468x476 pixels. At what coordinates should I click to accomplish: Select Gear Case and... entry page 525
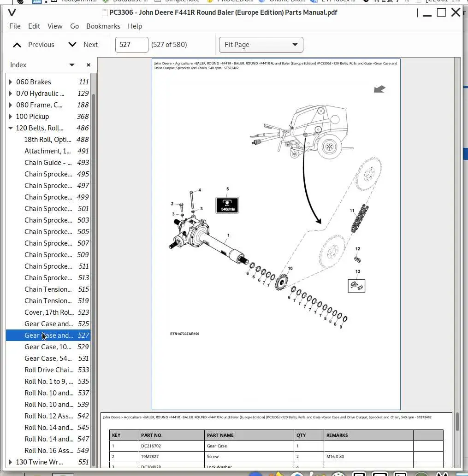[x=48, y=324]
